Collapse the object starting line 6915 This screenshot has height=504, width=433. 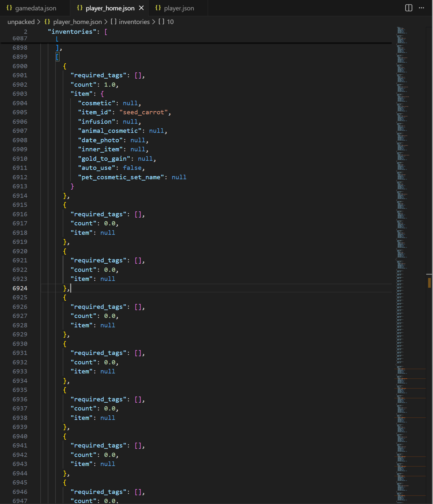(35, 205)
